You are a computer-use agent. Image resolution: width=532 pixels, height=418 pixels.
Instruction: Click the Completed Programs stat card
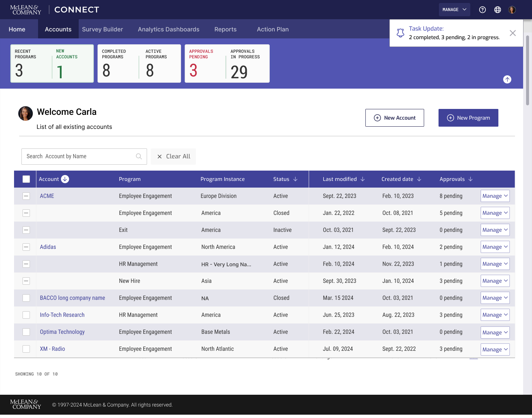pyautogui.click(x=118, y=64)
